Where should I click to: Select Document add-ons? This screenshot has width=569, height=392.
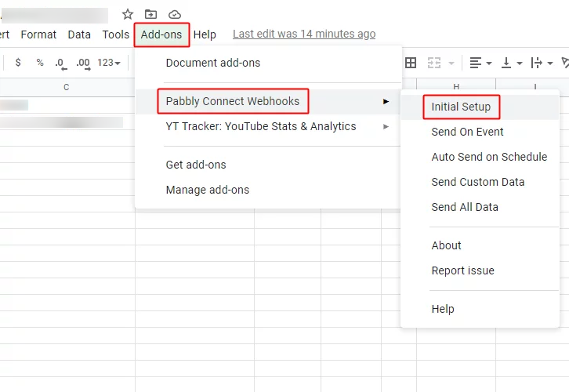pyautogui.click(x=268, y=63)
